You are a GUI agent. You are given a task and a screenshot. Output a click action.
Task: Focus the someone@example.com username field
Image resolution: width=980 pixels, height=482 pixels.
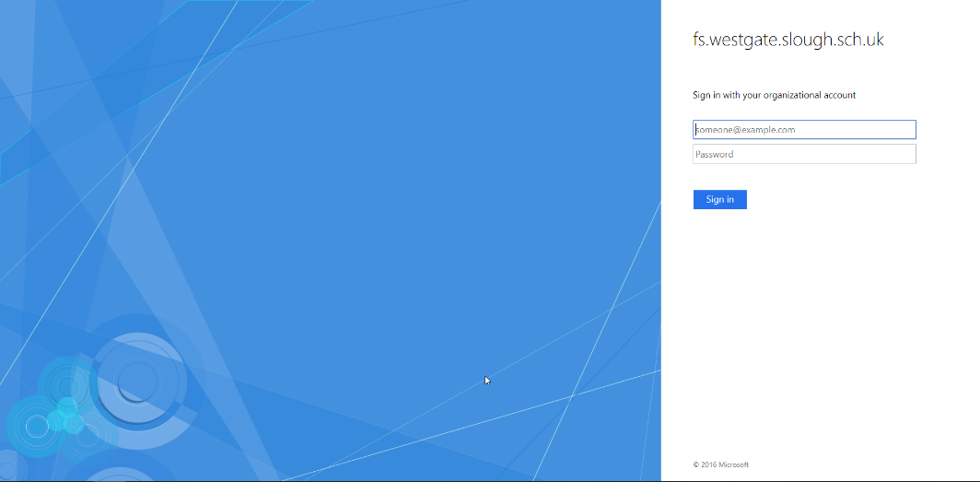click(804, 129)
